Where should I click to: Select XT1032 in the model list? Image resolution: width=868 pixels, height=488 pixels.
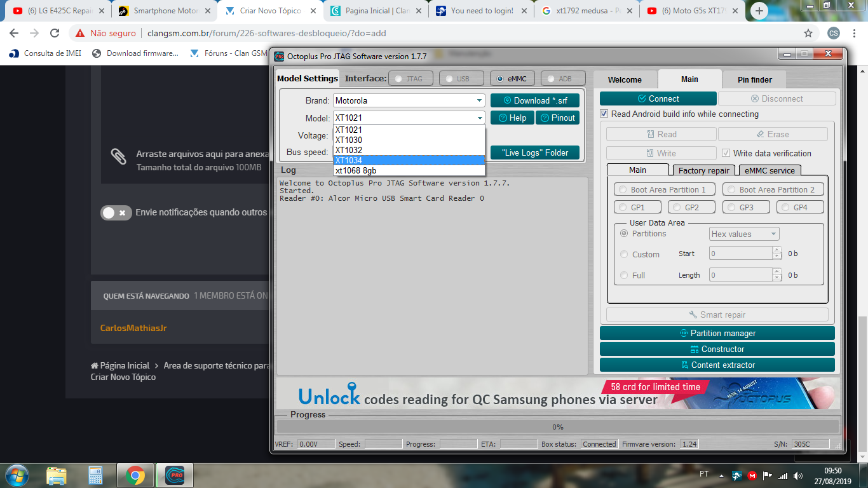pyautogui.click(x=409, y=150)
